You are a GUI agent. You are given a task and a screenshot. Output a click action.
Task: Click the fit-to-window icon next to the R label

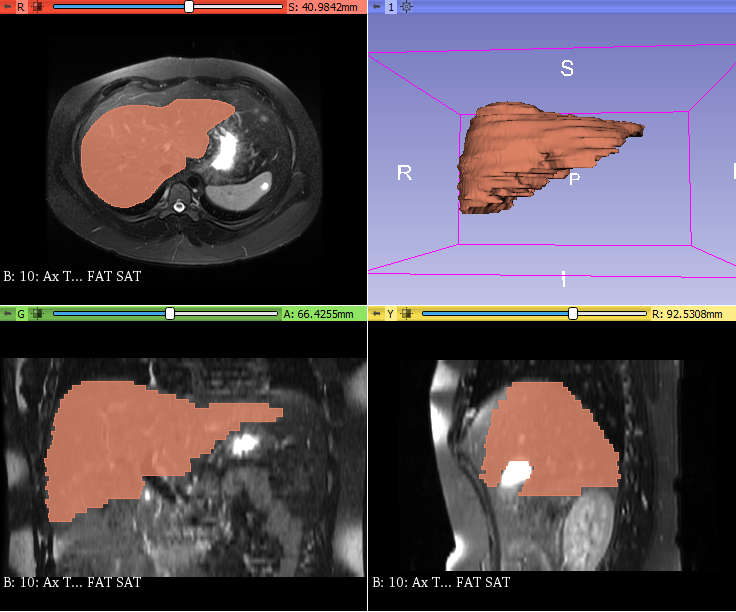click(37, 7)
